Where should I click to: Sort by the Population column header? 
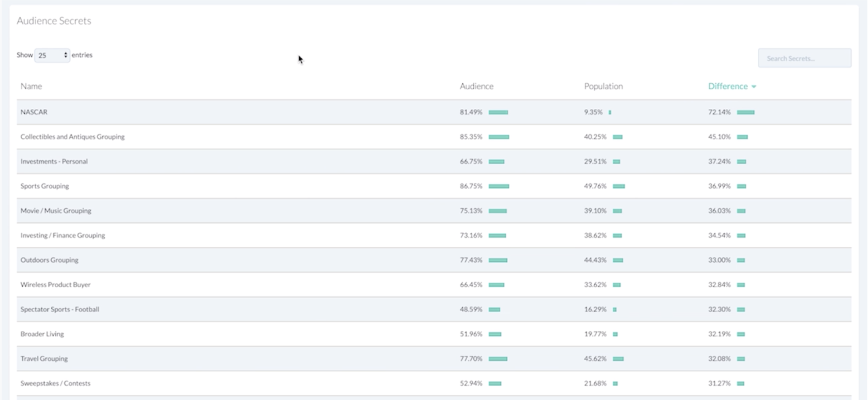tap(603, 86)
